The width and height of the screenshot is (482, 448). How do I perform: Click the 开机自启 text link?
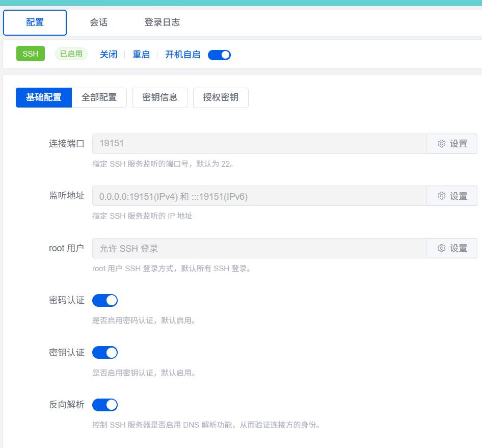pyautogui.click(x=182, y=55)
